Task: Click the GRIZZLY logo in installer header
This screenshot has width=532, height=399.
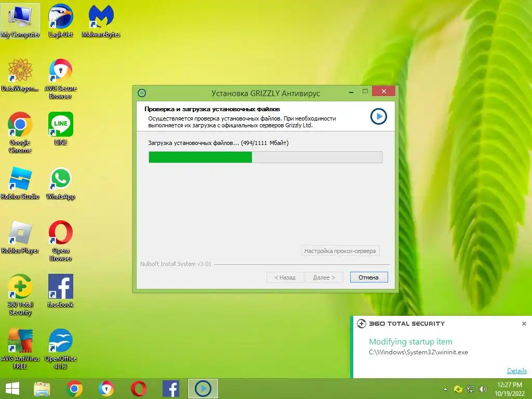Action: 379,116
